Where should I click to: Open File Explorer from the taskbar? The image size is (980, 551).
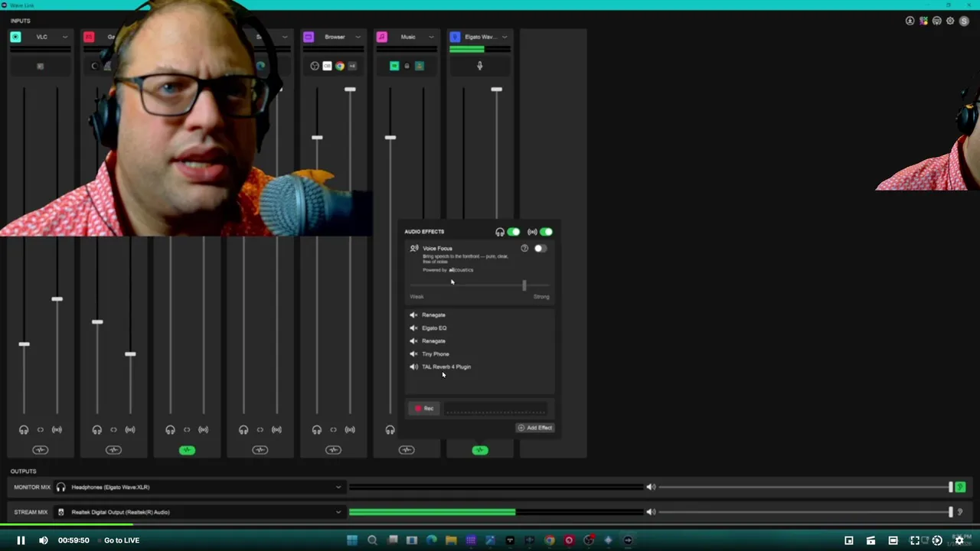tap(451, 540)
